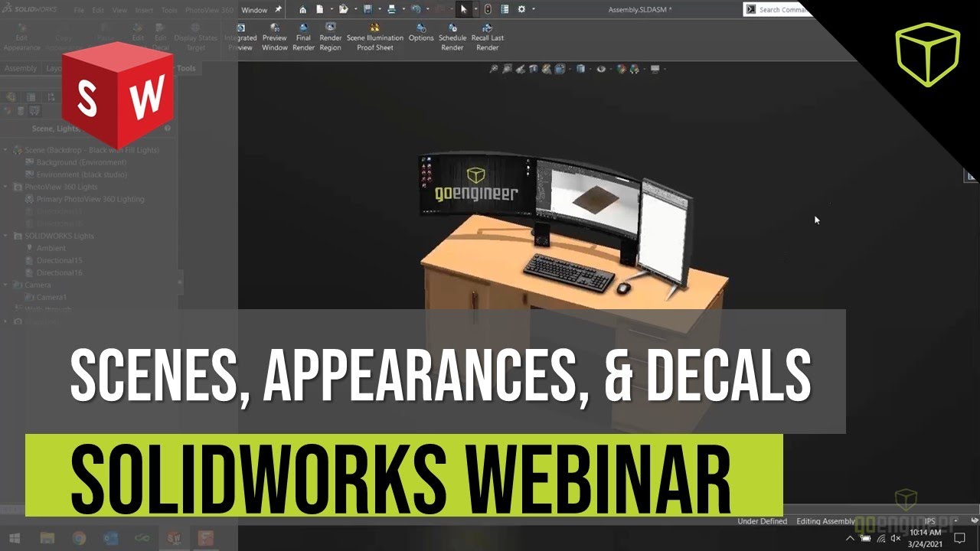Open File Explorer from taskbar
980x551 pixels.
[x=47, y=538]
